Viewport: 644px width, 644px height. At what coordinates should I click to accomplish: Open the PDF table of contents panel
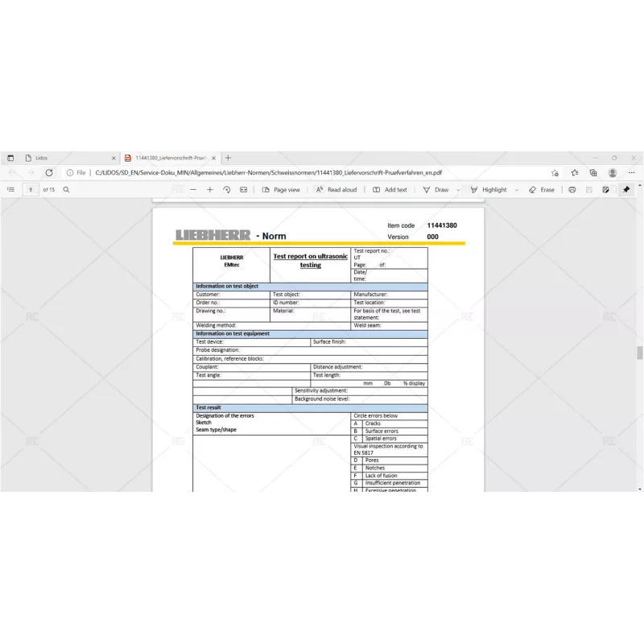(x=11, y=189)
